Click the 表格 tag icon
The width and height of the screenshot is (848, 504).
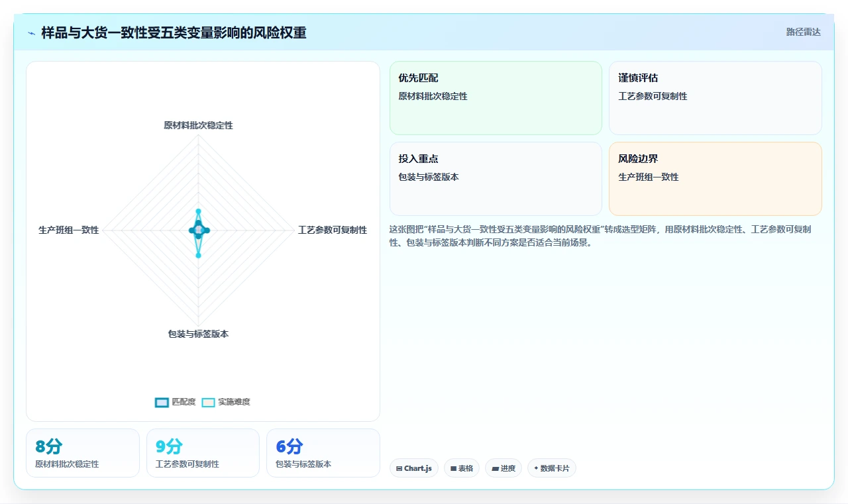tap(453, 468)
